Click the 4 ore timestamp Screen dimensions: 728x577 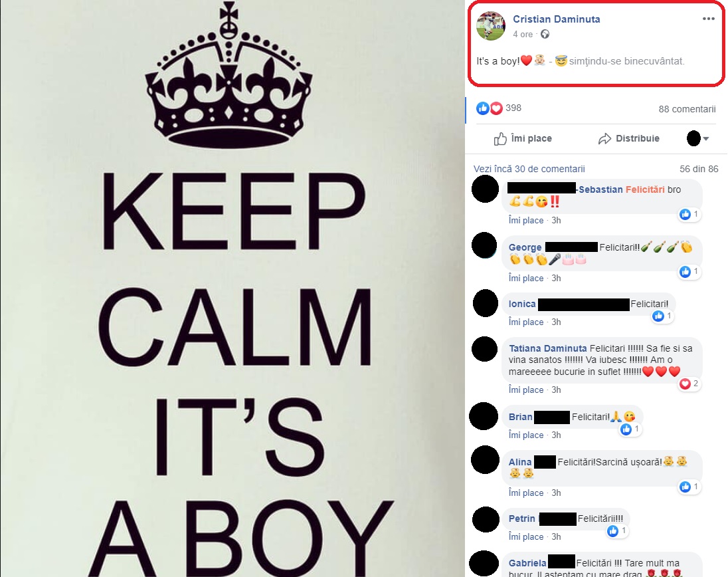[x=523, y=35]
